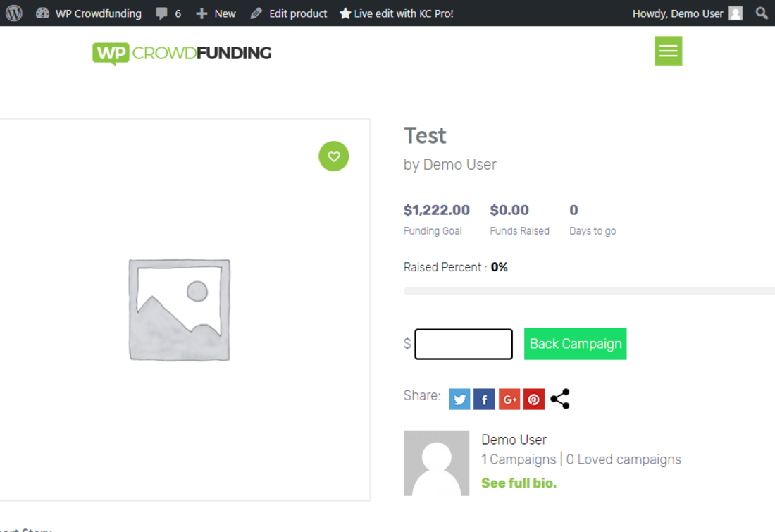Open the comments bubble in admin bar
Viewport: 775px width, 532px height.
coord(168,13)
